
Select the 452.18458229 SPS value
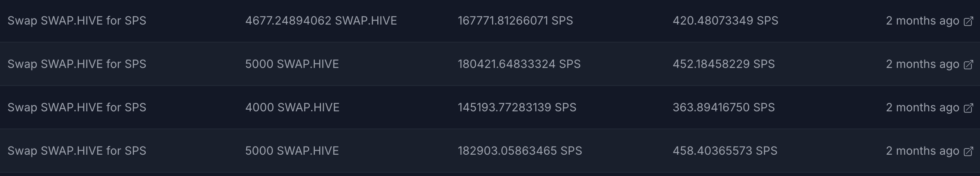tap(724, 64)
